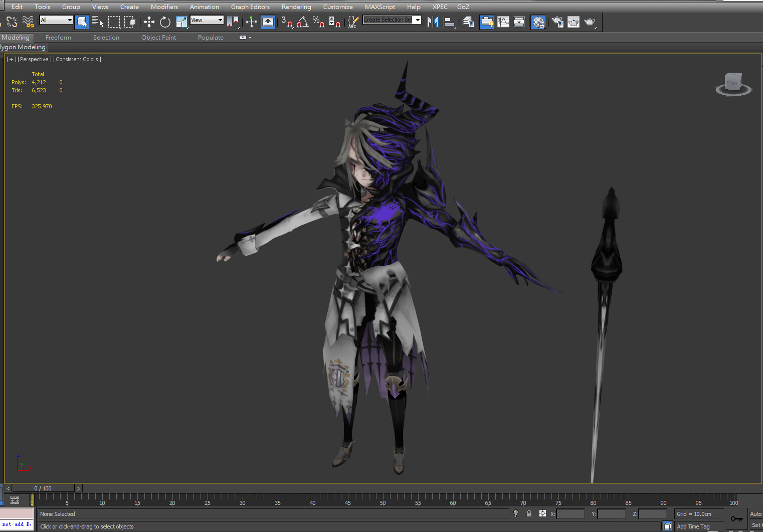Enable Angle Snap toggle
This screenshot has height=532, width=763.
(x=302, y=22)
